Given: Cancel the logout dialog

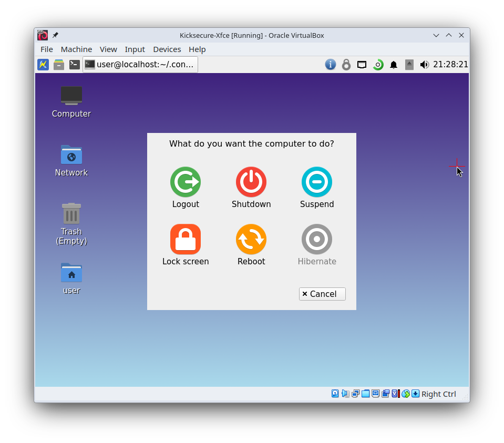Looking at the screenshot, I should [x=322, y=294].
